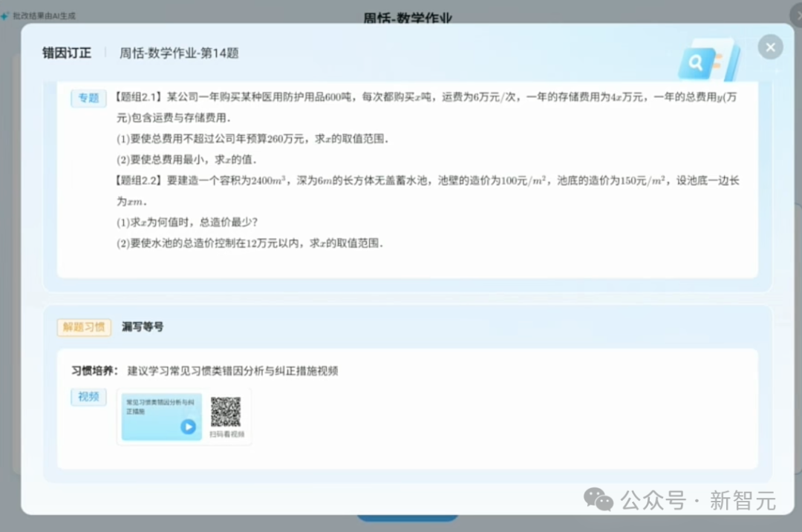Click the 周恬-数学作业-第14题 dialog subtitle

[x=179, y=53]
